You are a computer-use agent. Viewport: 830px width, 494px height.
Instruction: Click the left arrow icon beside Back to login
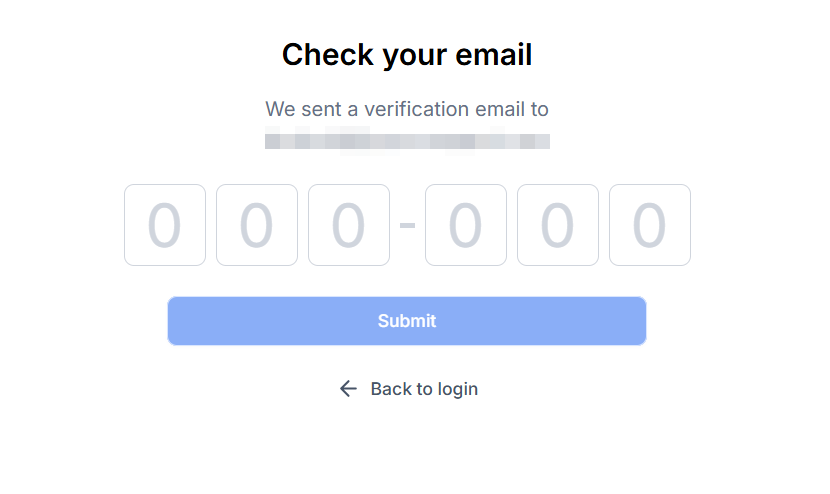point(348,389)
